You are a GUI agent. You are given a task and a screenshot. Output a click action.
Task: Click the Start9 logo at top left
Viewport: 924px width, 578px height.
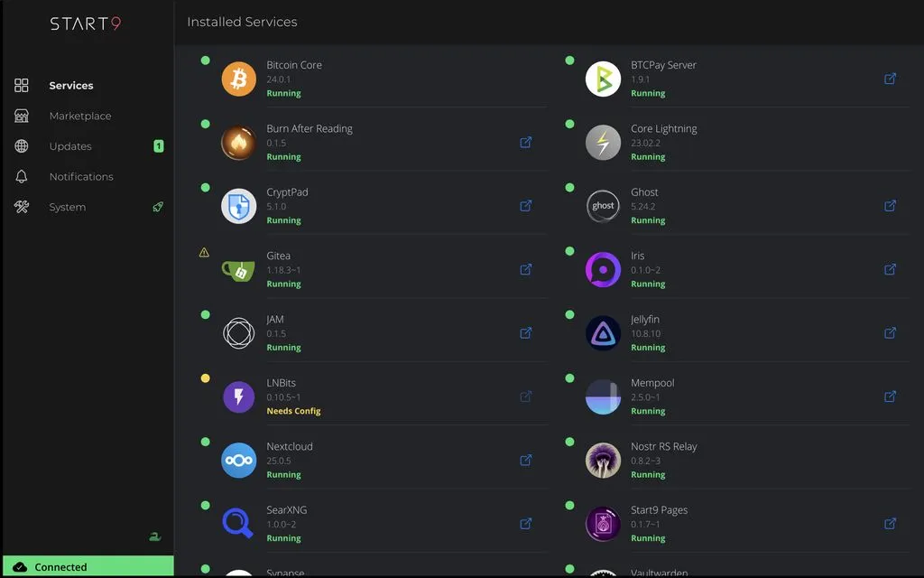86,24
